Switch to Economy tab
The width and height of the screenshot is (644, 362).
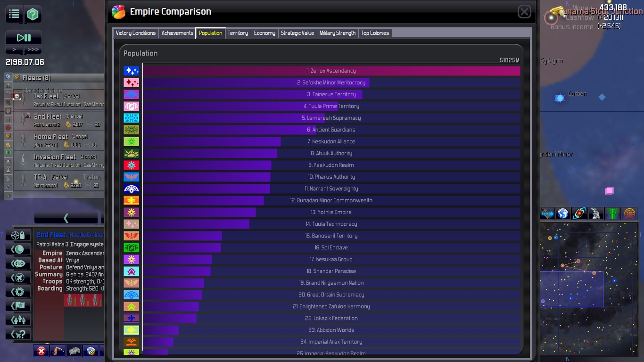coord(264,33)
